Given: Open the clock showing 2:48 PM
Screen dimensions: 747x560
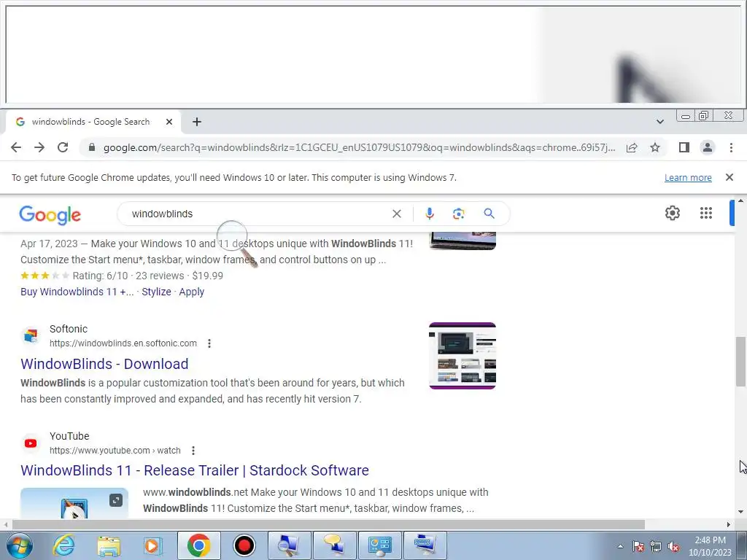Looking at the screenshot, I should pyautogui.click(x=710, y=546).
